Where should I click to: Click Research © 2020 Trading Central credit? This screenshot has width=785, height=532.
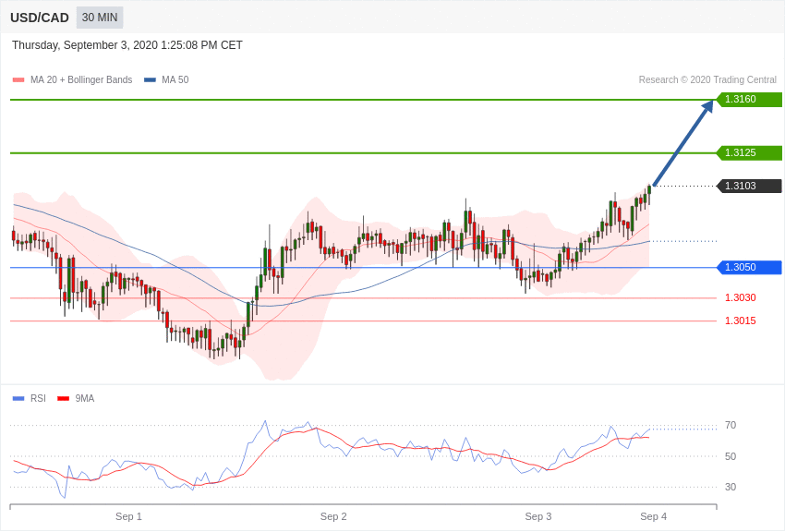[x=707, y=80]
